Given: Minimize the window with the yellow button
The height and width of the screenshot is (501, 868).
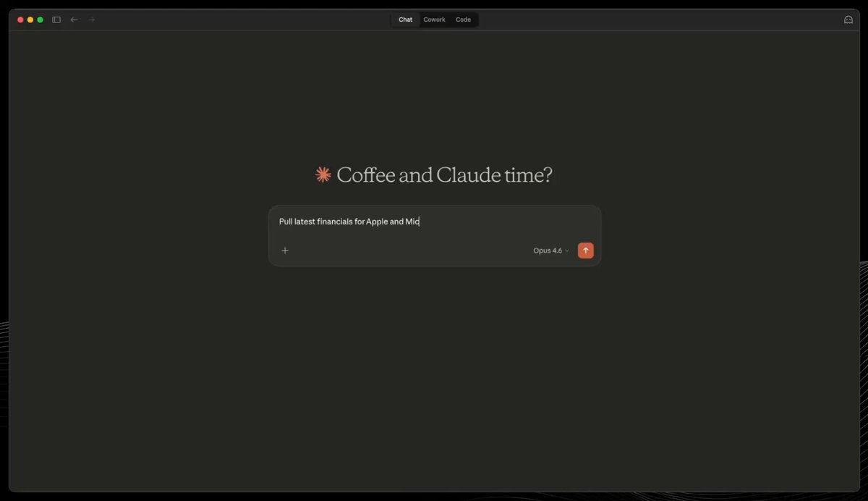Looking at the screenshot, I should pyautogui.click(x=30, y=20).
